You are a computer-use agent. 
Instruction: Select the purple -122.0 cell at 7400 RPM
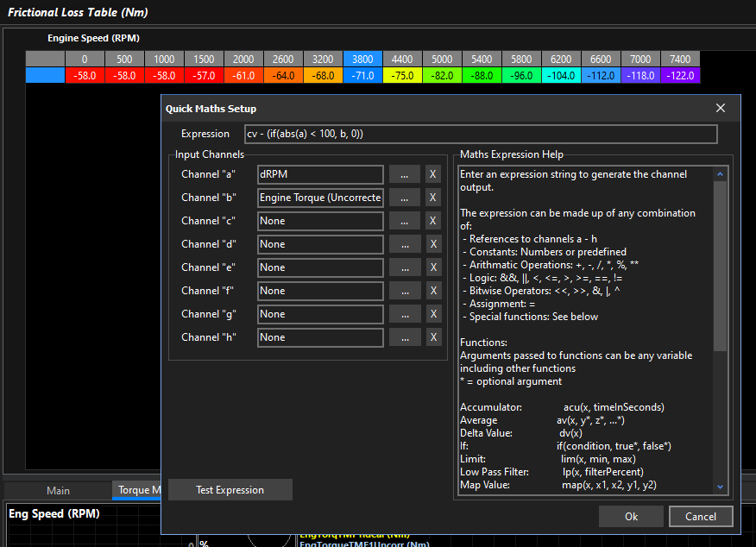[680, 75]
